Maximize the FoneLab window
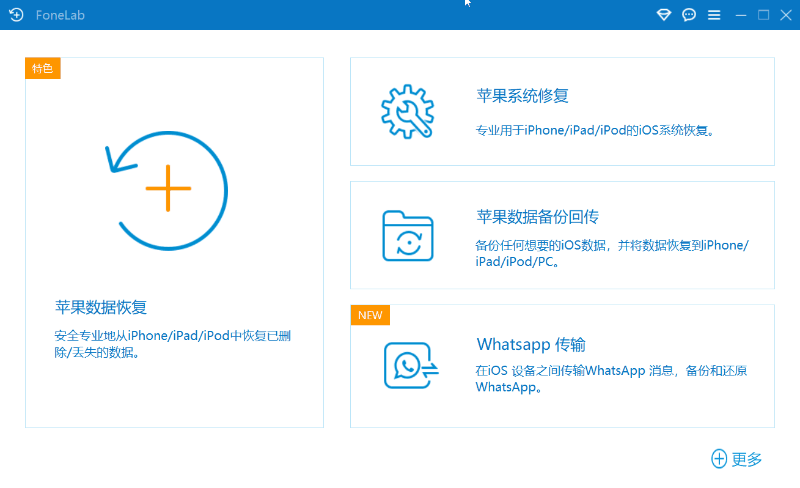The width and height of the screenshot is (800, 488). coord(763,15)
